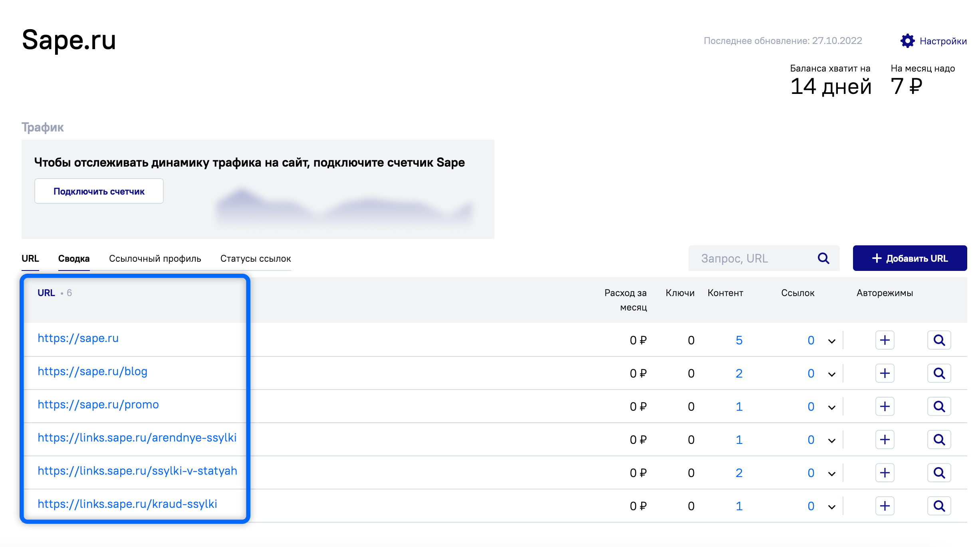Click the Sape.ru project title
The image size is (980, 547).
[69, 40]
